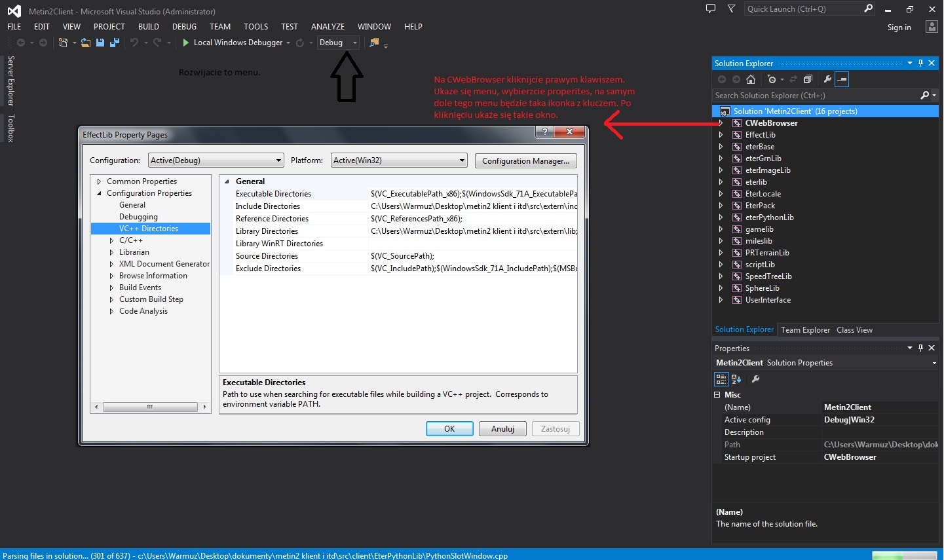
Task: Click the Pending Changes Filter clock icon
Action: 772,79
